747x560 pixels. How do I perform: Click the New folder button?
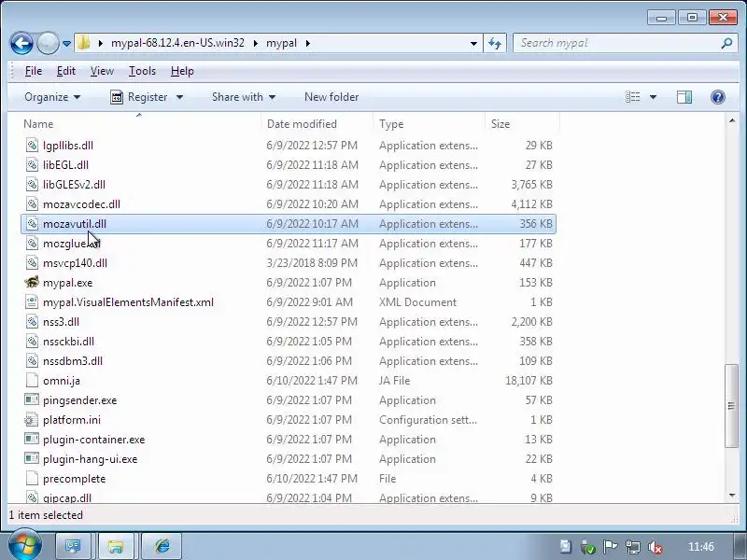click(x=331, y=97)
